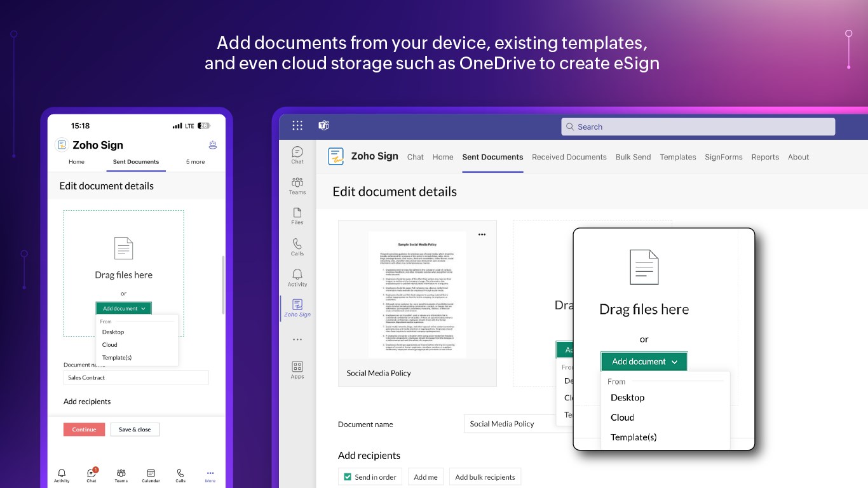Screen dimensions: 868x488
Task: Tap Chat icon in phone bottom bar
Action: point(92,476)
